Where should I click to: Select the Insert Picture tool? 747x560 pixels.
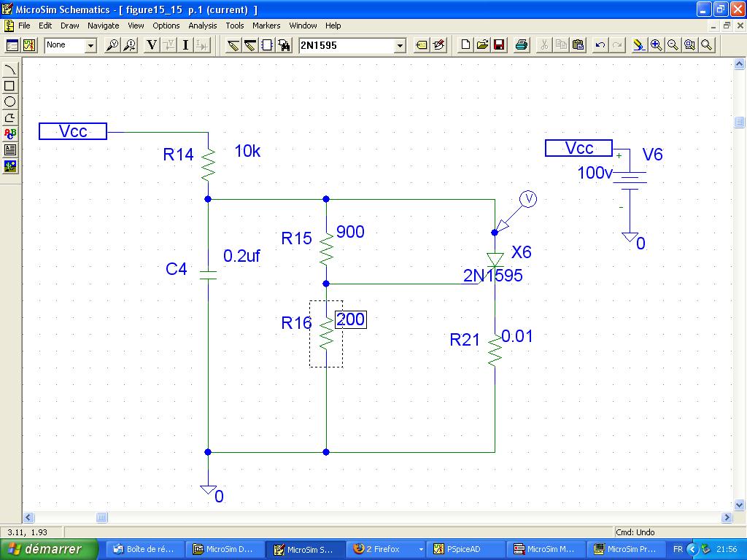pyautogui.click(x=9, y=166)
